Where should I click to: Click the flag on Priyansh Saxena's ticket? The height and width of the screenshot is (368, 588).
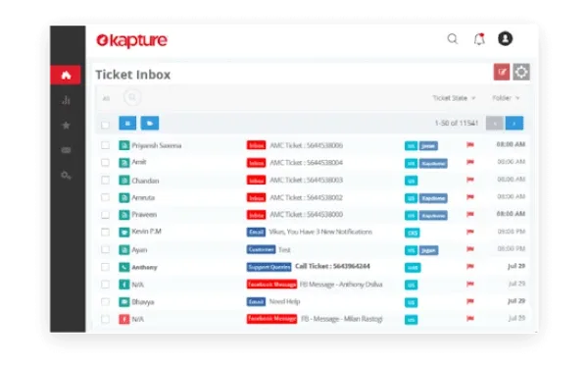click(469, 145)
